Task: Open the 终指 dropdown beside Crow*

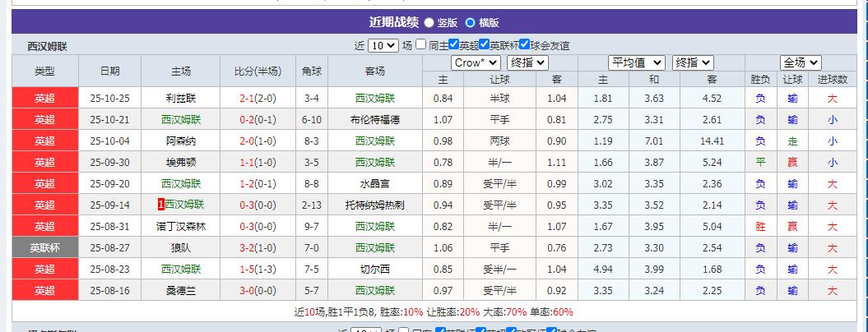Action: [x=527, y=62]
